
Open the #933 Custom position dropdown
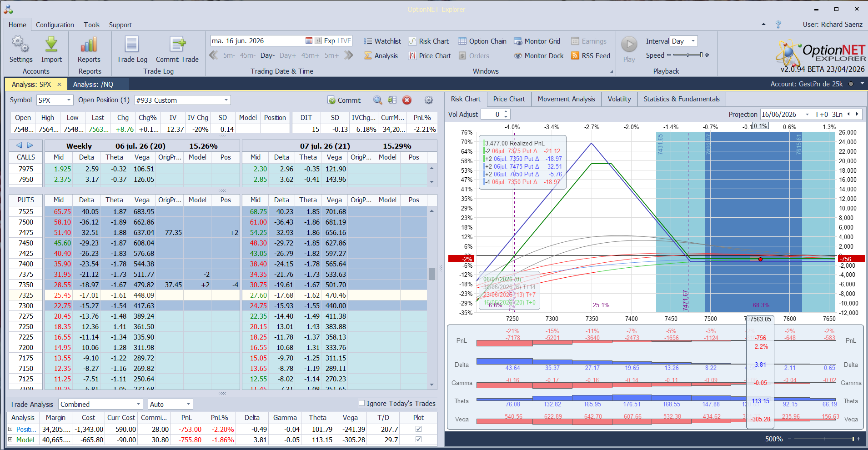(226, 100)
